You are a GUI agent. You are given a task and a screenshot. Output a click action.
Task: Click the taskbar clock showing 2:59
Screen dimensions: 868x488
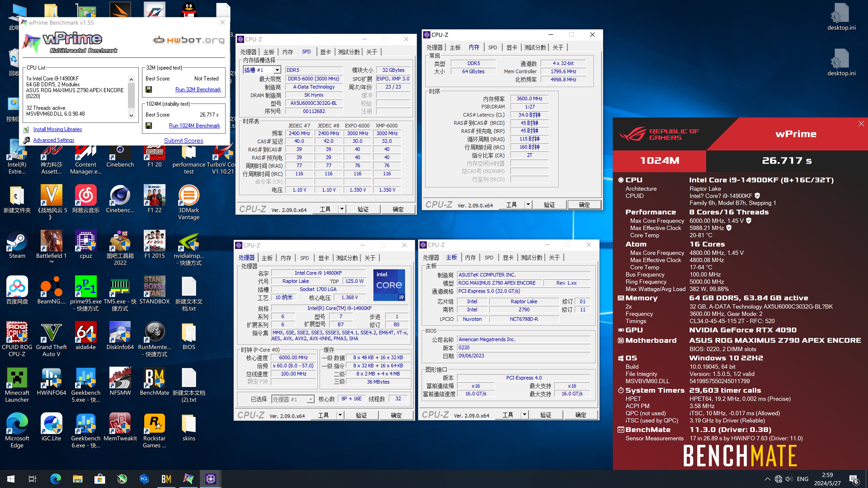coord(827,479)
